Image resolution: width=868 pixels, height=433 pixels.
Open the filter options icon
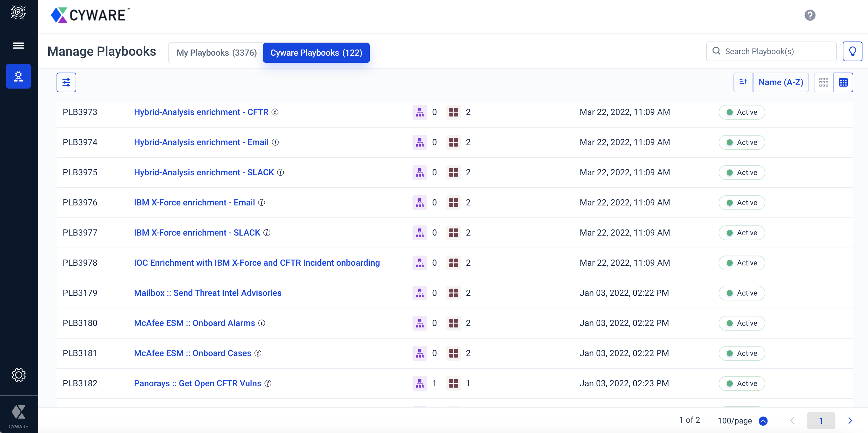pos(66,82)
